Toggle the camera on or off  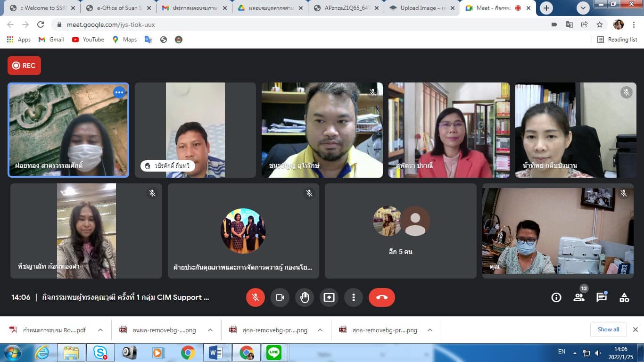280,297
